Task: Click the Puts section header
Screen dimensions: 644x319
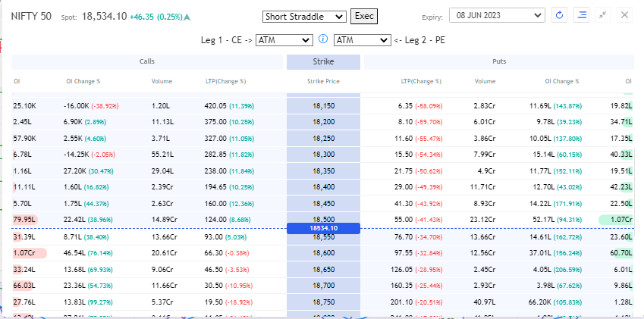Action: [499, 61]
